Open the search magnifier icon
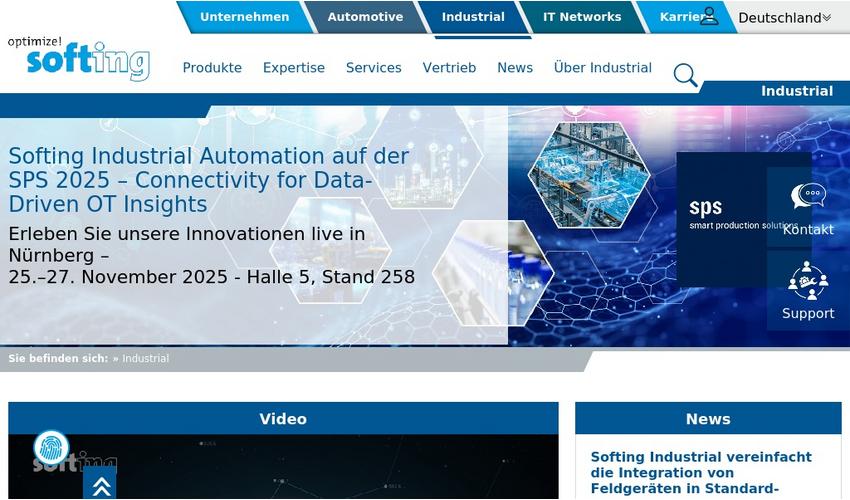The width and height of the screenshot is (850, 500). point(685,75)
